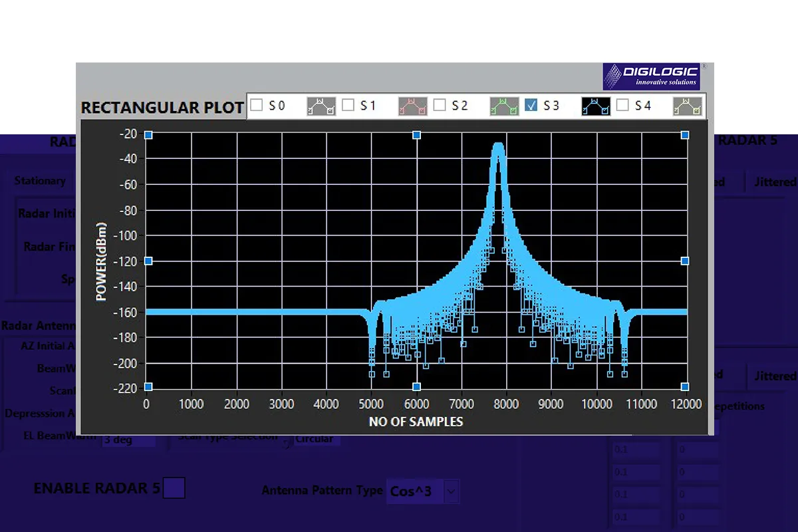This screenshot has width=798, height=532.
Task: Enable the S1 signal checkbox
Action: (x=348, y=105)
